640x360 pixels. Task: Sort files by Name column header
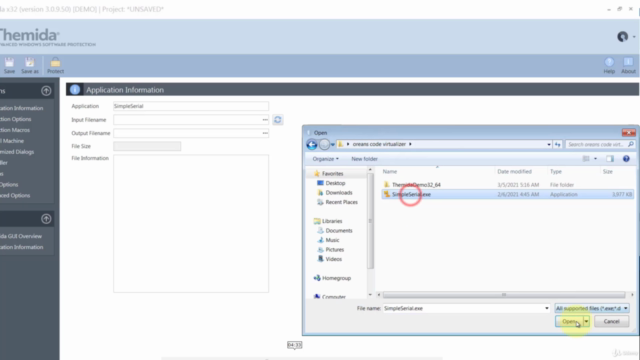(x=437, y=172)
